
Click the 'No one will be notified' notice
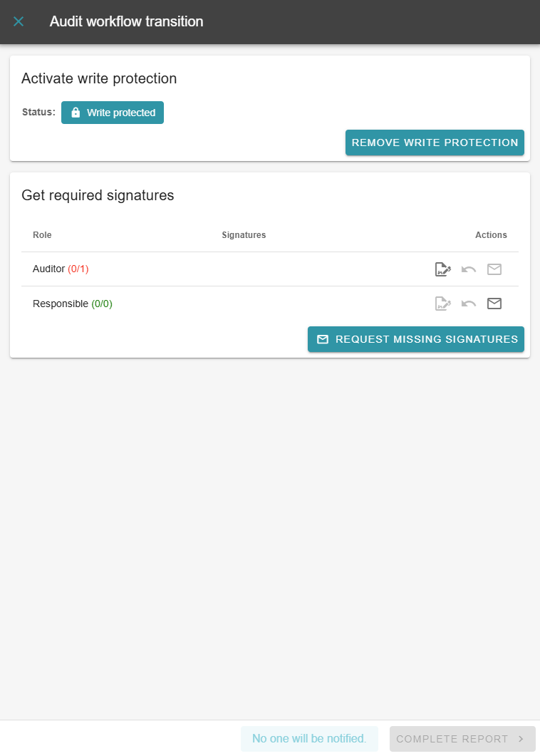[309, 739]
